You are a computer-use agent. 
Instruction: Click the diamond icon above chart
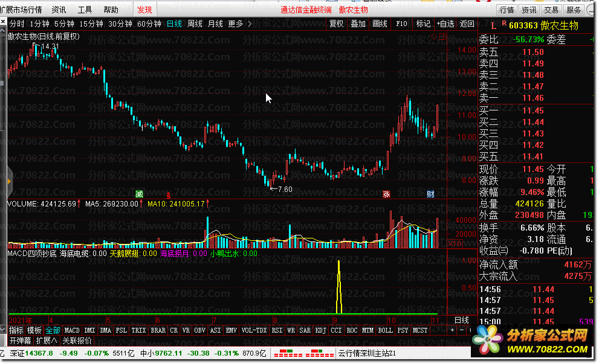(x=433, y=37)
